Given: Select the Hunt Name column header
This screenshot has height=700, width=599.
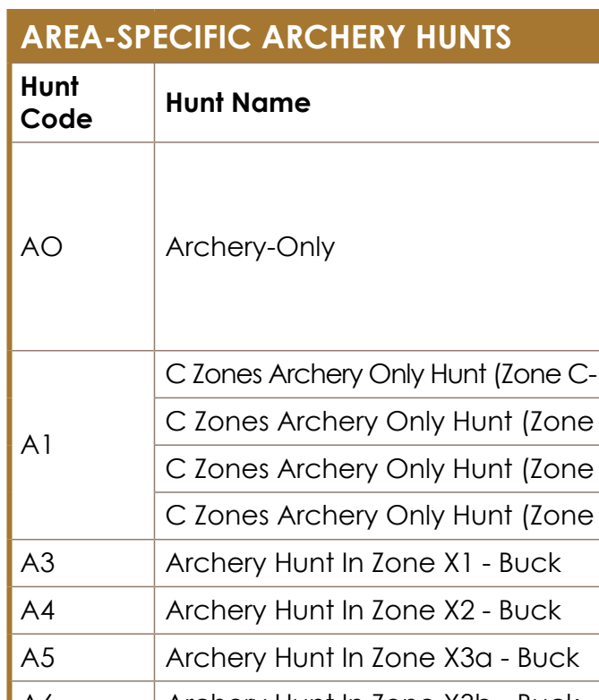Looking at the screenshot, I should coord(377,103).
